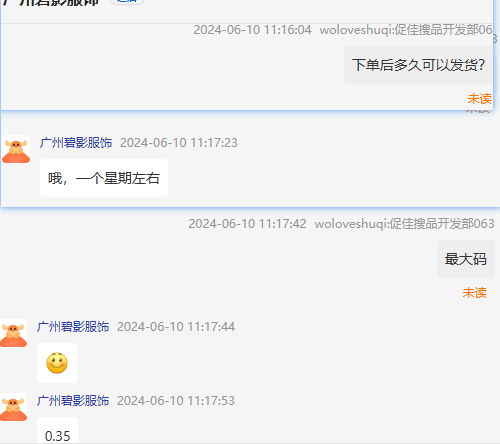Select sender name 广州碧影服饰 at 11:17:44
Viewport: 500px width, 444px height.
coord(73,327)
